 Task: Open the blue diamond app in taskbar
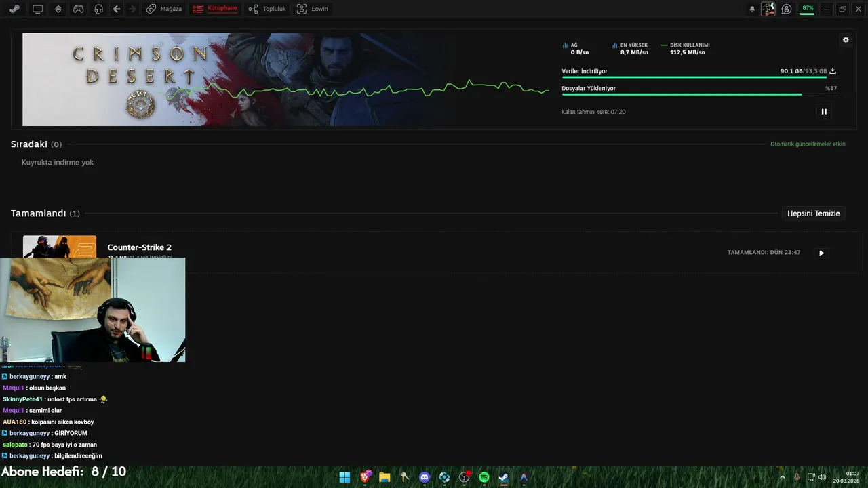pos(444,477)
